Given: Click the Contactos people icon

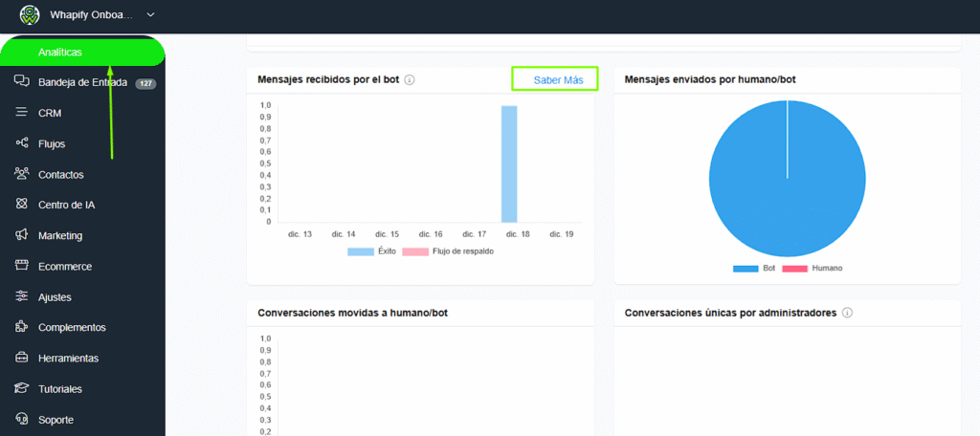Looking at the screenshot, I should pyautogui.click(x=21, y=174).
